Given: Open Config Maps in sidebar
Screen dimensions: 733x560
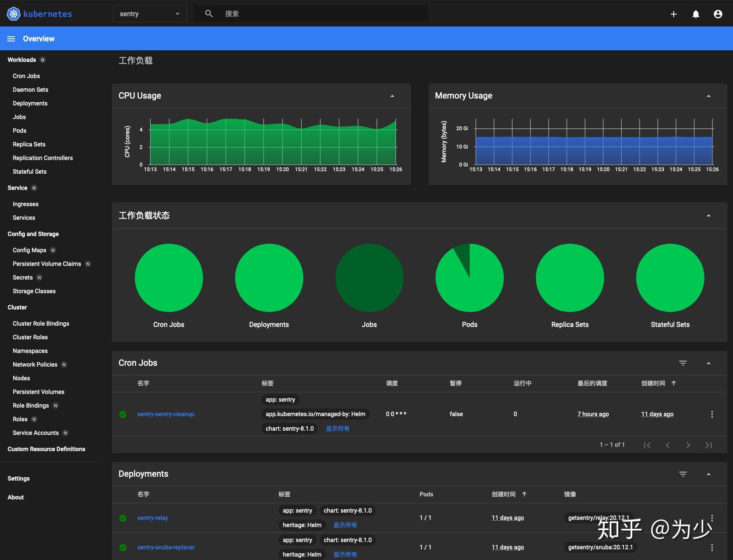Looking at the screenshot, I should pyautogui.click(x=29, y=250).
